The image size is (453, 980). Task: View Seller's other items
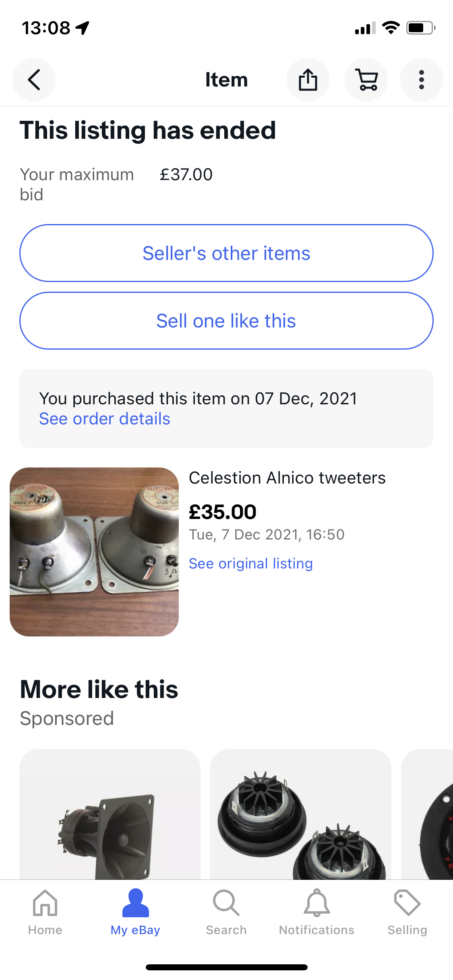226,253
